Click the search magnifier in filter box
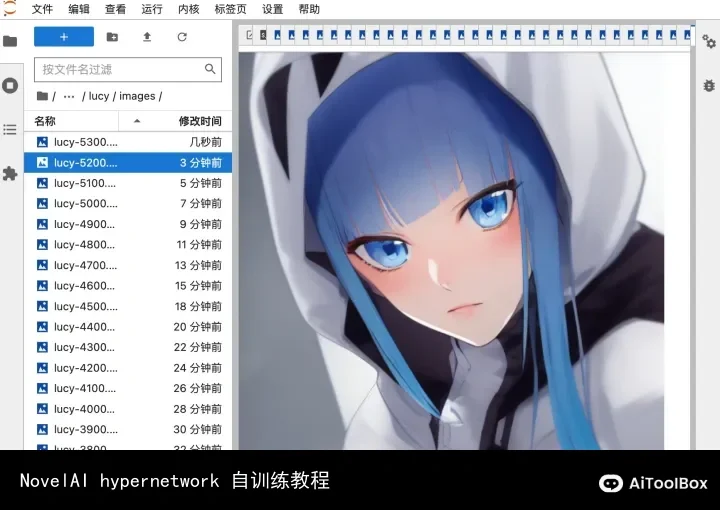Image resolution: width=720 pixels, height=510 pixels. click(x=210, y=69)
